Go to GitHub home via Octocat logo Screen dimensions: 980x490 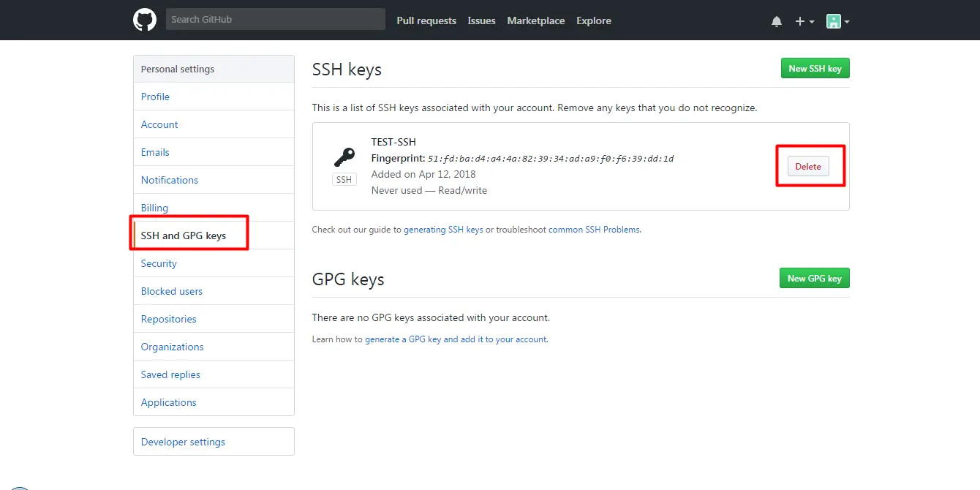click(x=145, y=20)
